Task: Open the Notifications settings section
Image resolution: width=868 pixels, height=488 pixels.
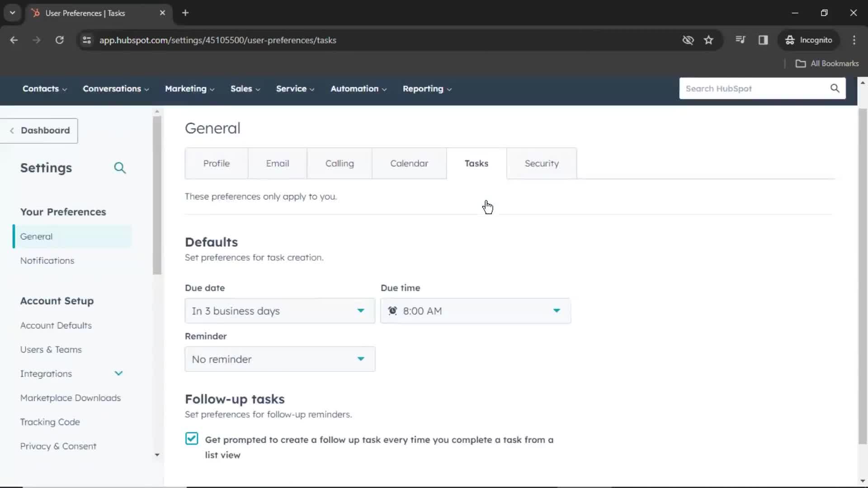Action: pos(47,260)
